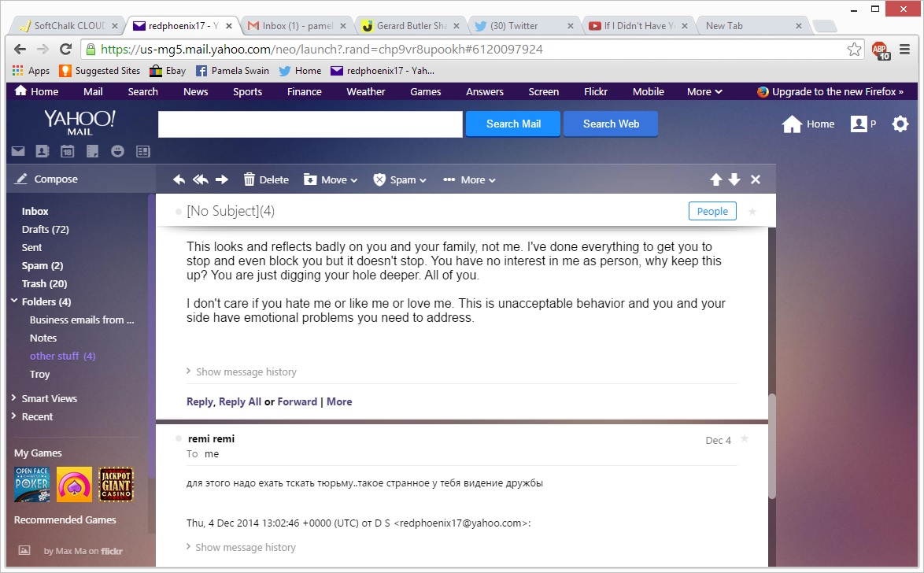Screen dimensions: 924x573
Task: Click the browser back arrow
Action: [20, 49]
